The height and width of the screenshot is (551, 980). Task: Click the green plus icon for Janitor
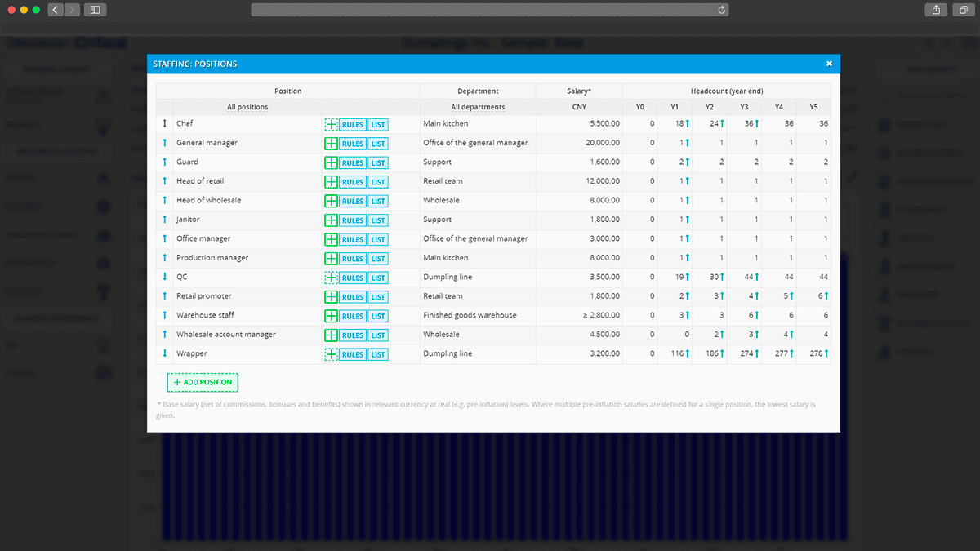(x=331, y=220)
